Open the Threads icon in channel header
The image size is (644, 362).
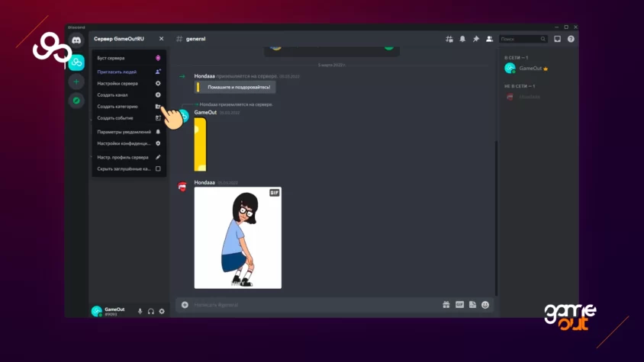click(449, 39)
